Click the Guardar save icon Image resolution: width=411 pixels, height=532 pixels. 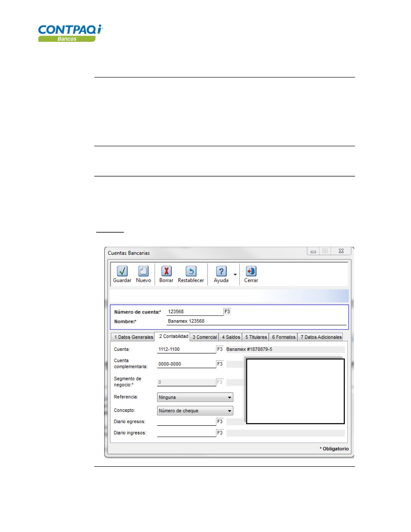122,271
